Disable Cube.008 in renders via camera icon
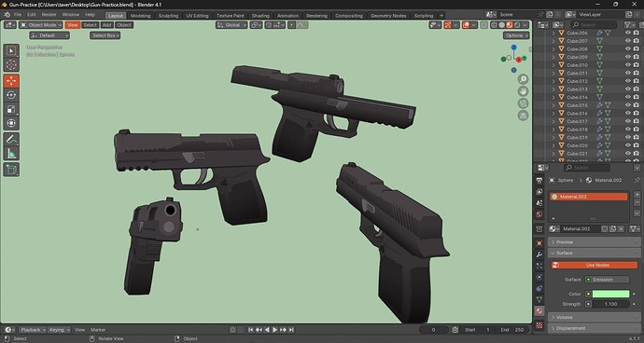Screen dimensions: 644x343 (636, 48)
